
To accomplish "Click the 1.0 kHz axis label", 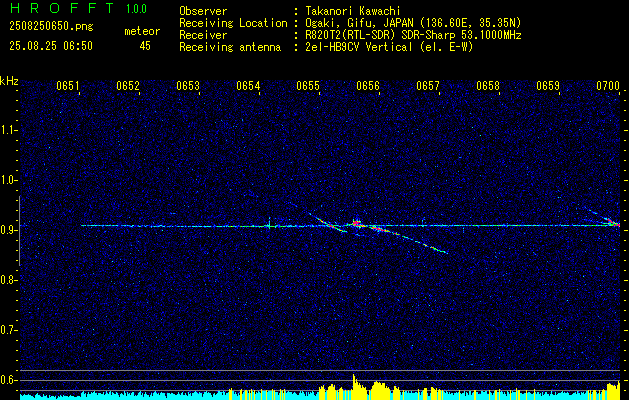I will pyautogui.click(x=7, y=180).
